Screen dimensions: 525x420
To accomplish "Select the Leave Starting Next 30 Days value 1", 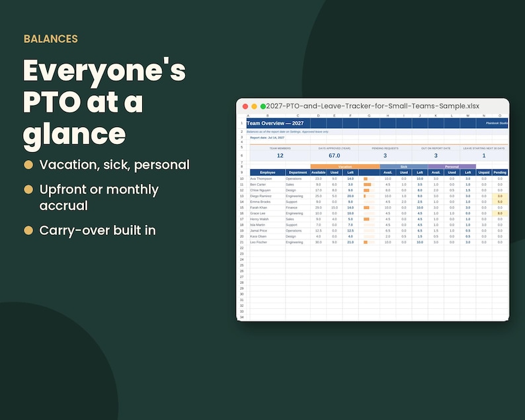I will 484,155.
